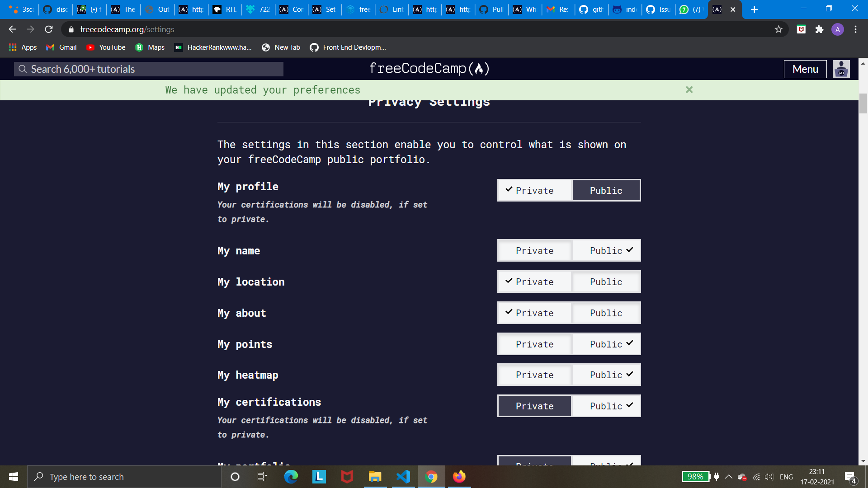Make My certifications Public
This screenshot has height=488, width=868.
(606, 406)
